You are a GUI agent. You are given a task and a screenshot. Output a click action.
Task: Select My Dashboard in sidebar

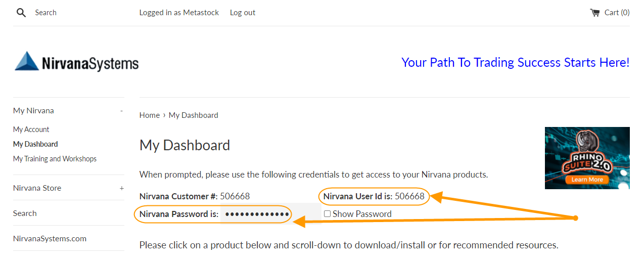(x=35, y=144)
